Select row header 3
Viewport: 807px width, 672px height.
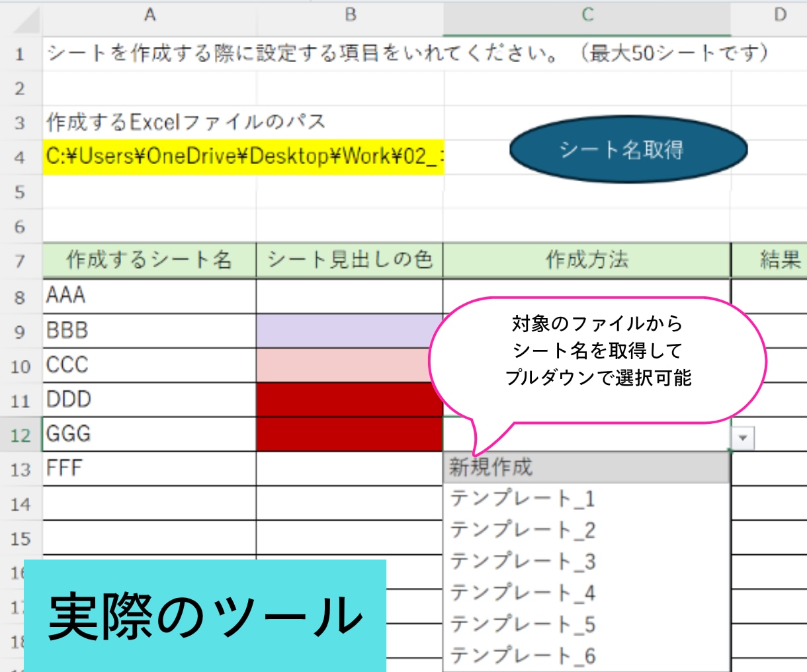[x=21, y=122]
